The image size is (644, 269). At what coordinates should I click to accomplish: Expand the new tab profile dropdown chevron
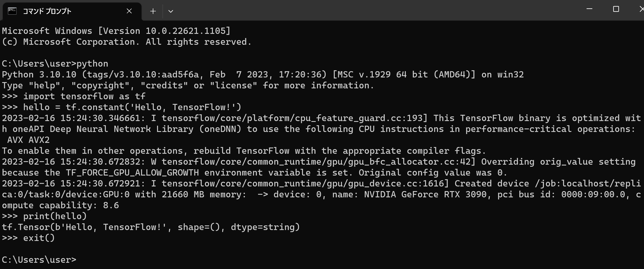[x=171, y=11]
